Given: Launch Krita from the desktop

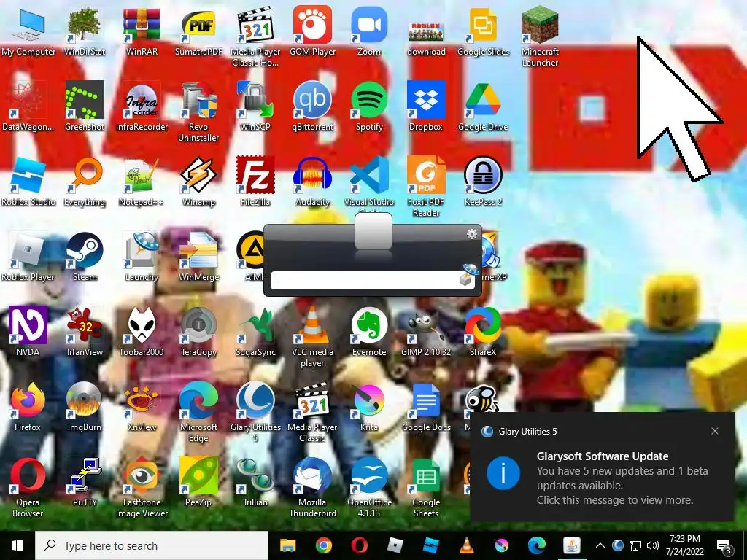Looking at the screenshot, I should tap(369, 407).
